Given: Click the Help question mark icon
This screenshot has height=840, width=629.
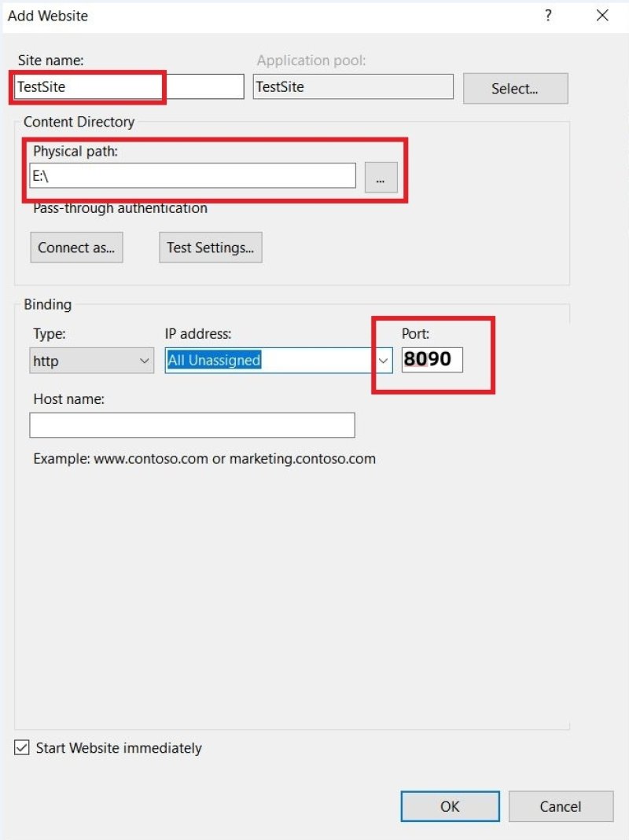Looking at the screenshot, I should click(x=548, y=16).
